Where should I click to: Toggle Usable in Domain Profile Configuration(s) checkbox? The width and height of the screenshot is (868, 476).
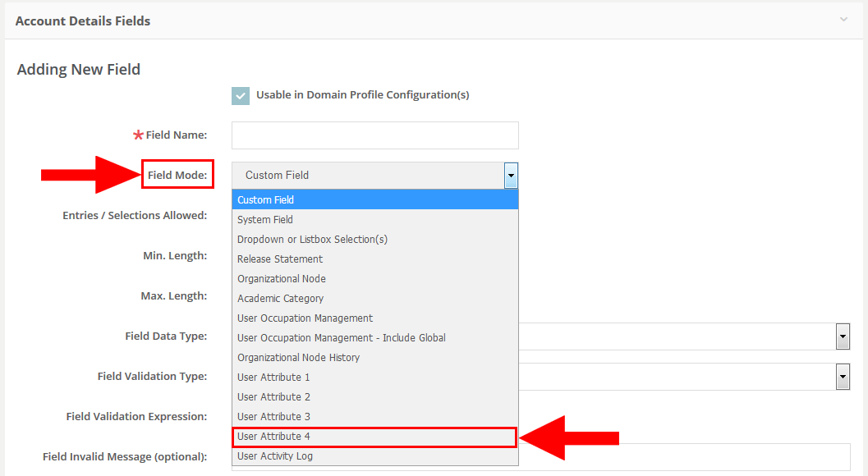(x=241, y=96)
